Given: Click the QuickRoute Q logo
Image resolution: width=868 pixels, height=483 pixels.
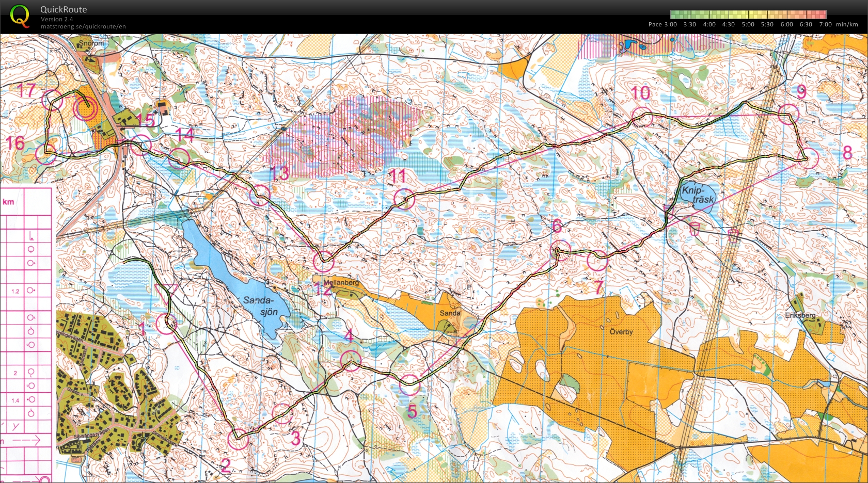Looking at the screenshot, I should click(20, 15).
